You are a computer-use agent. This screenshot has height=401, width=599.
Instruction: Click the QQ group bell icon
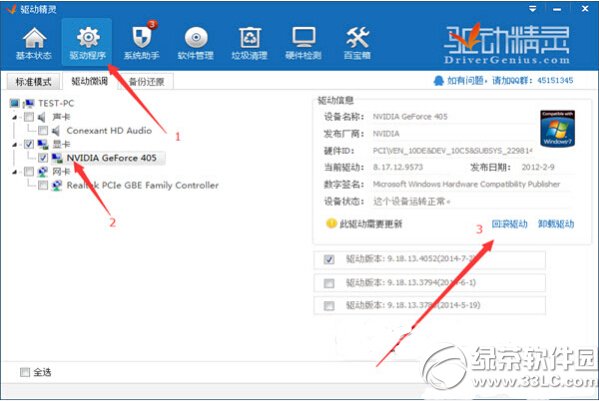point(439,81)
